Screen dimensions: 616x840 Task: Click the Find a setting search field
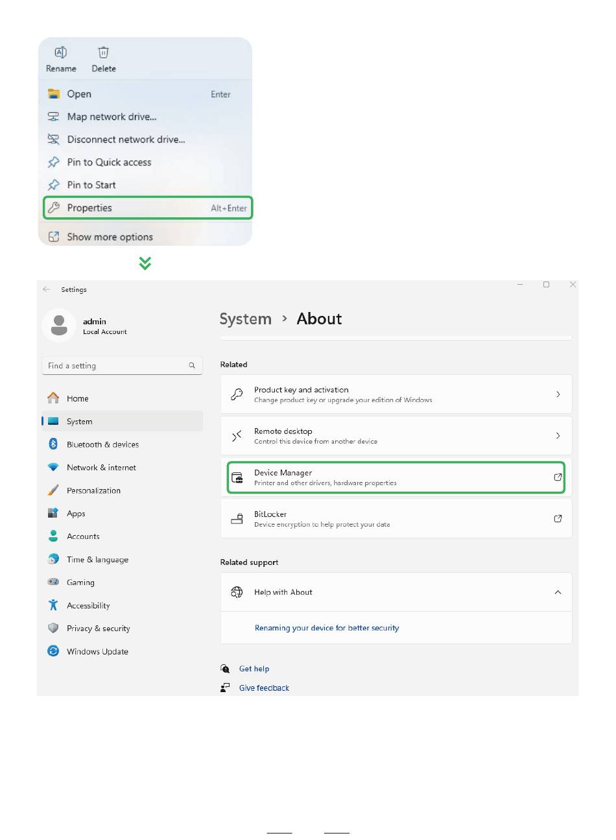coord(122,366)
